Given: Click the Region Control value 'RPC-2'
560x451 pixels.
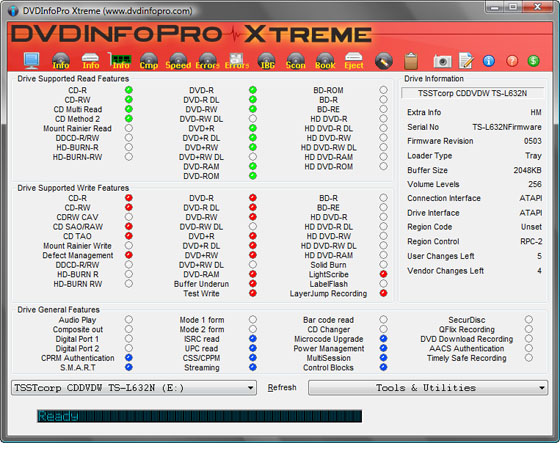Looking at the screenshot, I should [x=531, y=241].
